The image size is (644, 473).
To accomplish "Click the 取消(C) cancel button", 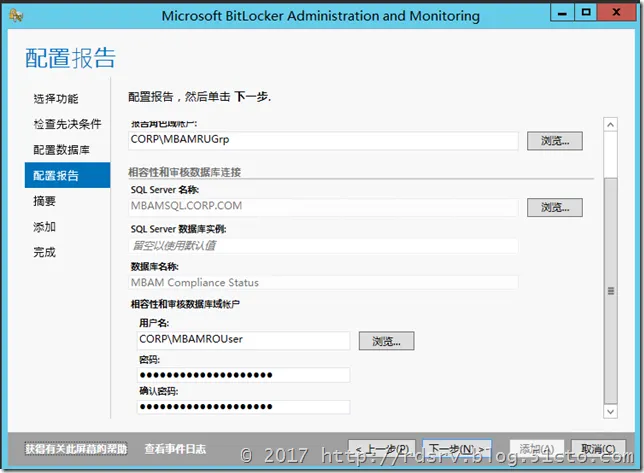I will 598,449.
